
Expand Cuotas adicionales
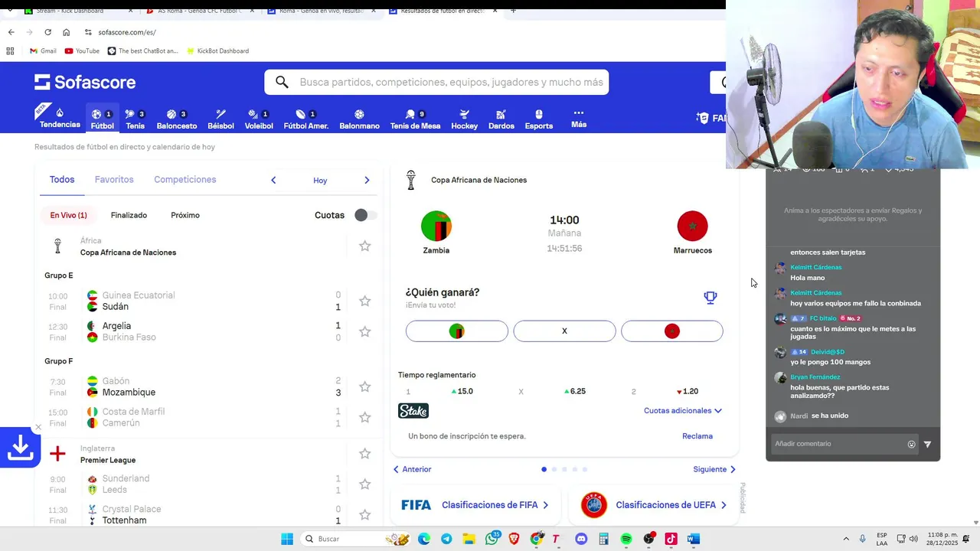(683, 411)
